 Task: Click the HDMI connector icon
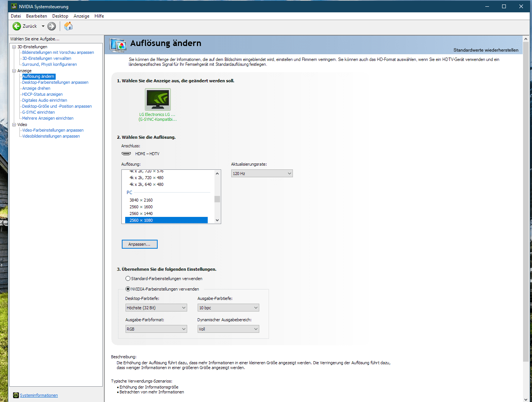[x=126, y=154]
